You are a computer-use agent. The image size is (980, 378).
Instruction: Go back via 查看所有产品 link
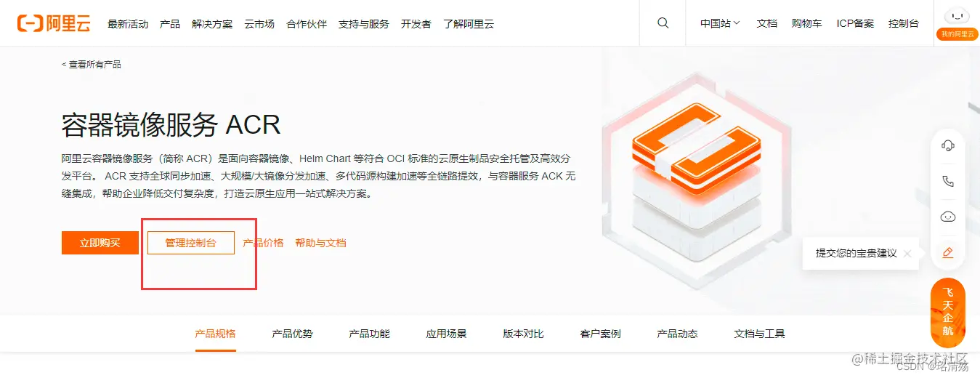(x=92, y=65)
